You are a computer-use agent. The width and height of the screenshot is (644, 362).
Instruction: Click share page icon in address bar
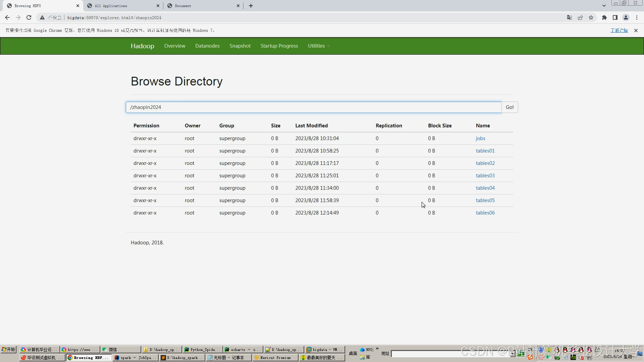point(580,17)
